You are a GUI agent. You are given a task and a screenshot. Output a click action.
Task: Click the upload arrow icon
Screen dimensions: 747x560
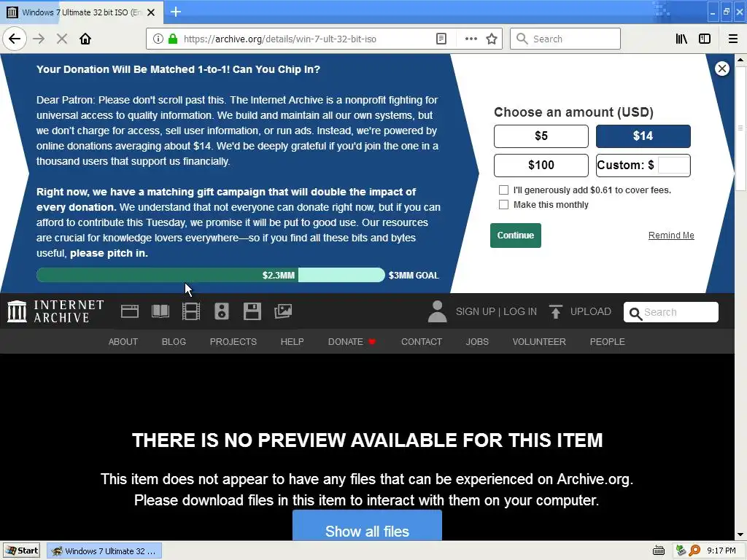click(555, 311)
